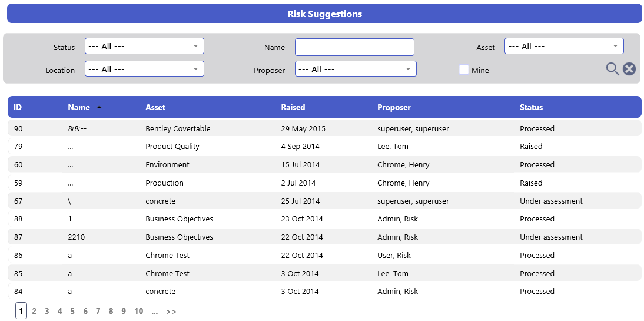Focus the Name filter text field
Image resolution: width=644 pixels, height=321 pixels.
coord(354,47)
